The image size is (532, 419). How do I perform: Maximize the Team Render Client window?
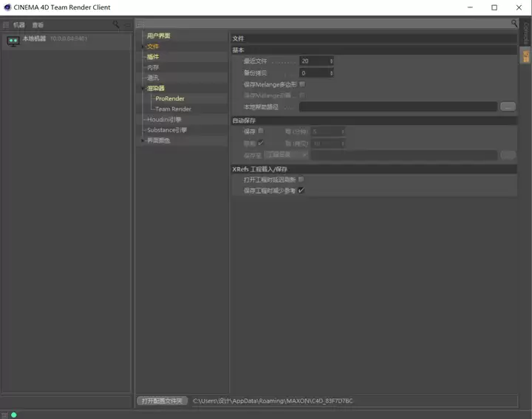(x=494, y=7)
